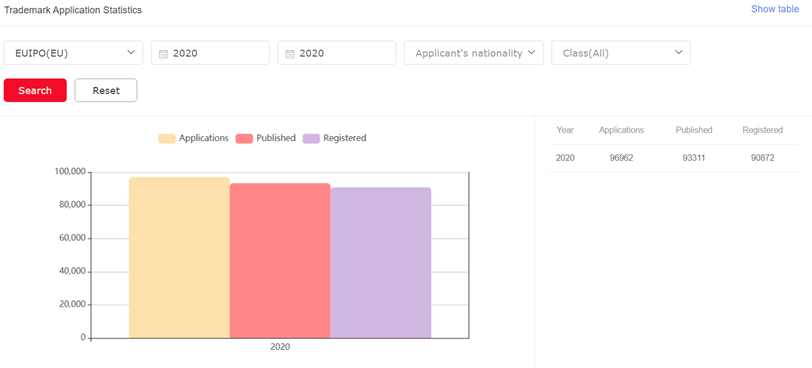Click the Reset button

click(x=106, y=90)
